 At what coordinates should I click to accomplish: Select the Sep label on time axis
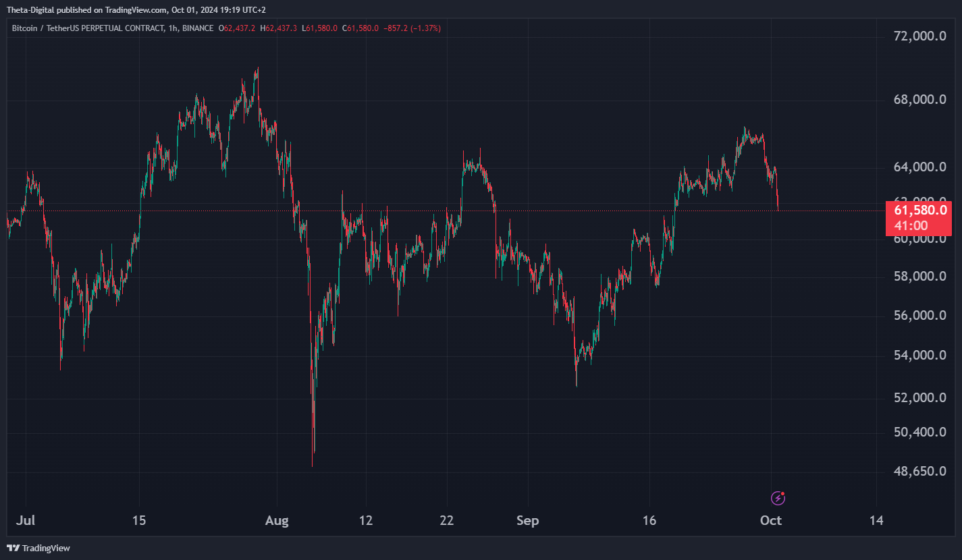[x=527, y=521]
